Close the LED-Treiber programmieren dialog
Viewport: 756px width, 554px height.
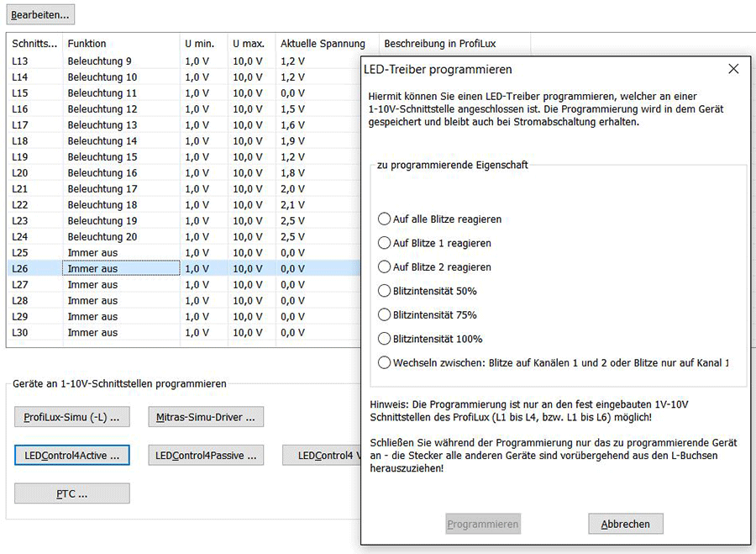733,69
